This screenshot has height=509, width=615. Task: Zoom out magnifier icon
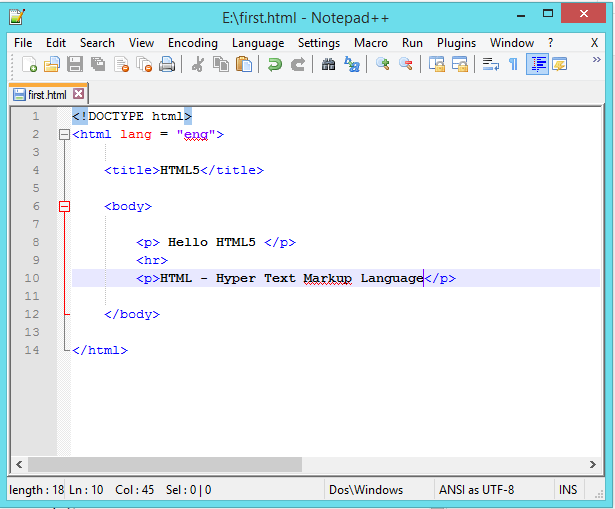coord(406,64)
